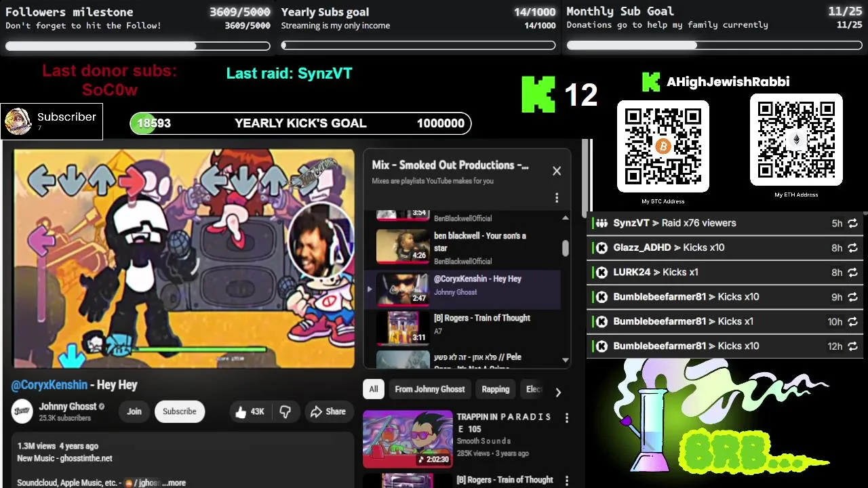Screen dimensions: 868x488
Task: Replay Bumblebeefarmer81 10h Kicks x1 alert
Action: 852,322
